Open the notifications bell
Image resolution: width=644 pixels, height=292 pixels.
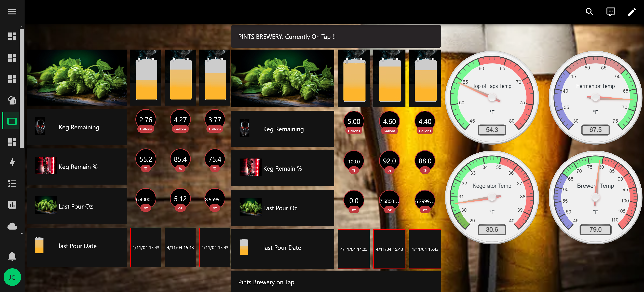click(12, 256)
